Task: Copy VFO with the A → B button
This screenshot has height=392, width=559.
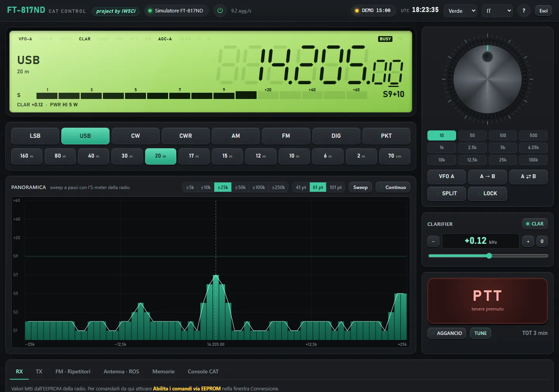Action: tap(488, 177)
